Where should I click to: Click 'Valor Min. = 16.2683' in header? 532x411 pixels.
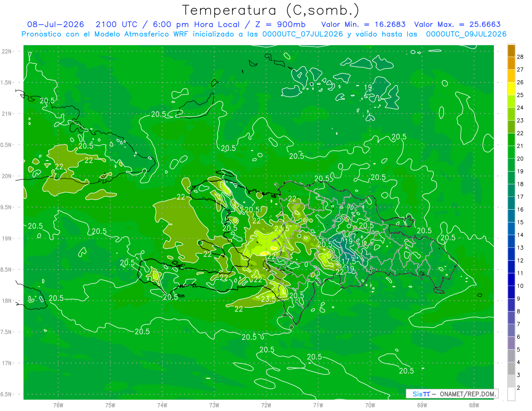pos(363,24)
